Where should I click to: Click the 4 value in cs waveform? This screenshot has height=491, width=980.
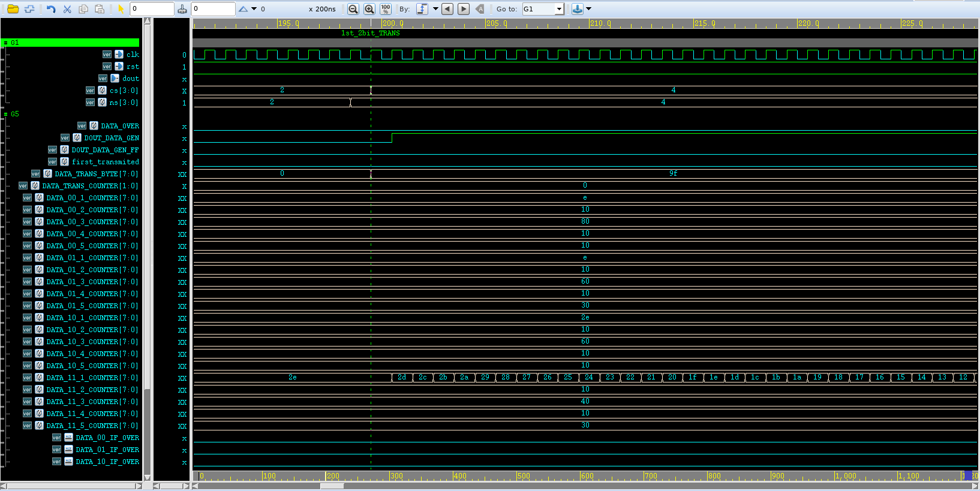673,90
